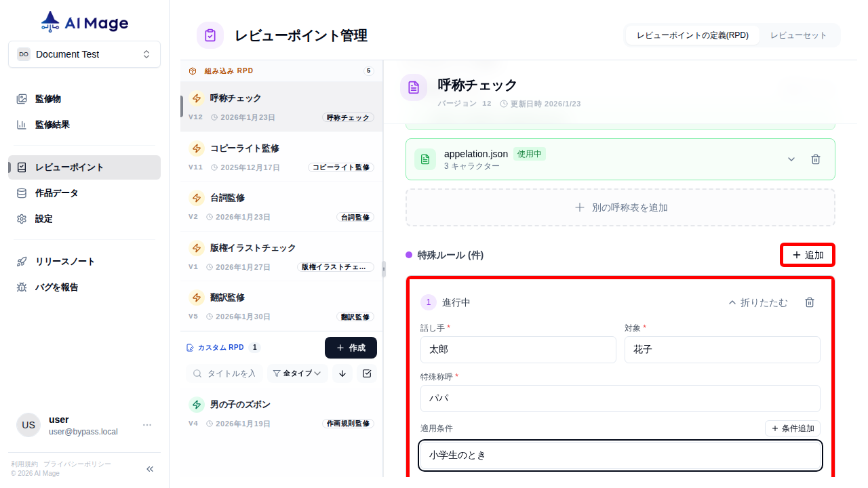This screenshot has height=488, width=868.
Task: Open 監修物 from the sidebar
Action: point(47,98)
